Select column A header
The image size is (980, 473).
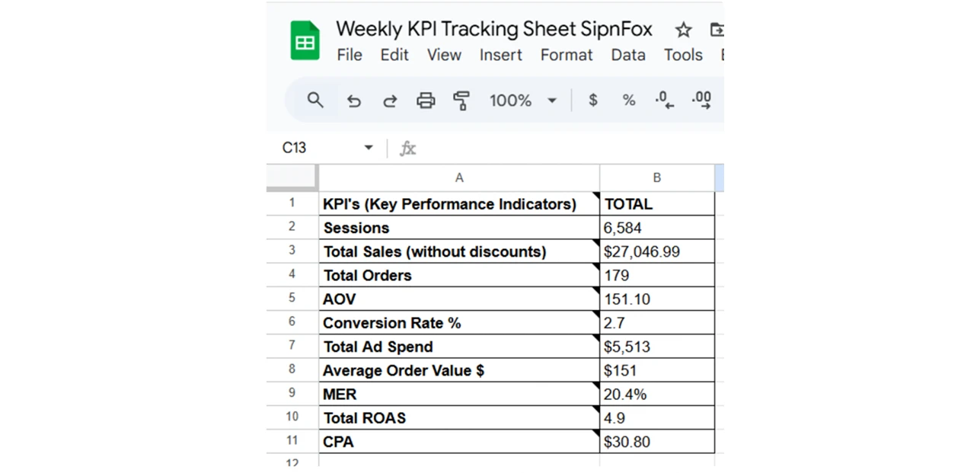coord(459,177)
